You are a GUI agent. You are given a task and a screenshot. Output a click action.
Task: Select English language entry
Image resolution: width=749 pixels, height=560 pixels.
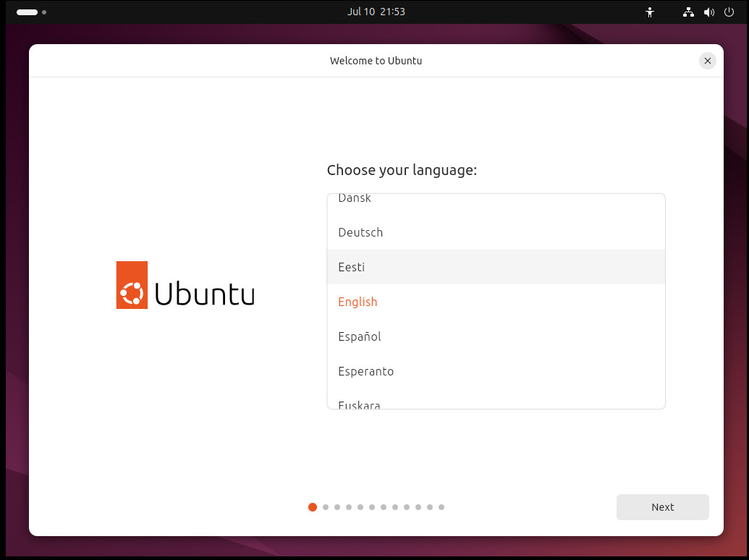click(496, 302)
